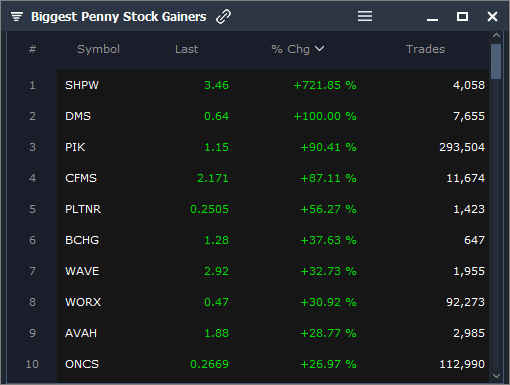Image resolution: width=510 pixels, height=385 pixels.
Task: Minimize the Biggest Penny Stock Gainers window
Action: pos(432,20)
